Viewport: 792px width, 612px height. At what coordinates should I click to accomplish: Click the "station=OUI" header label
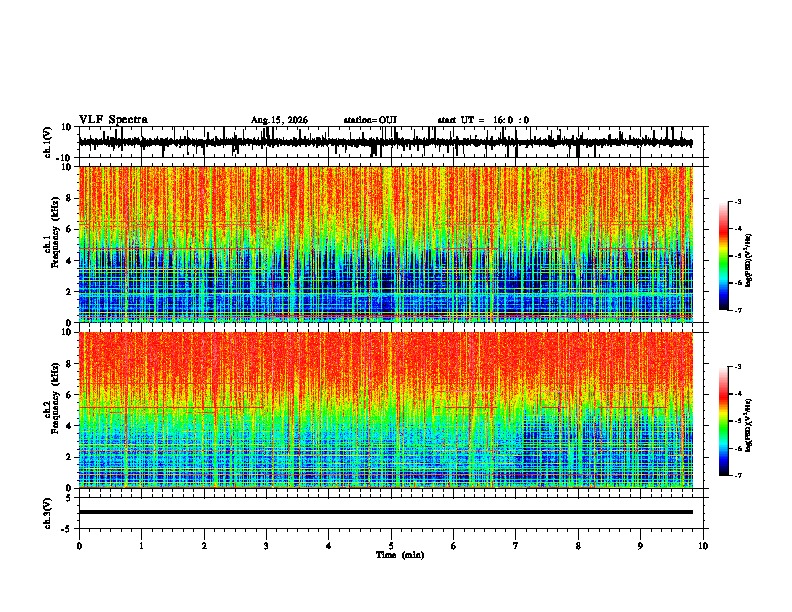pyautogui.click(x=370, y=120)
